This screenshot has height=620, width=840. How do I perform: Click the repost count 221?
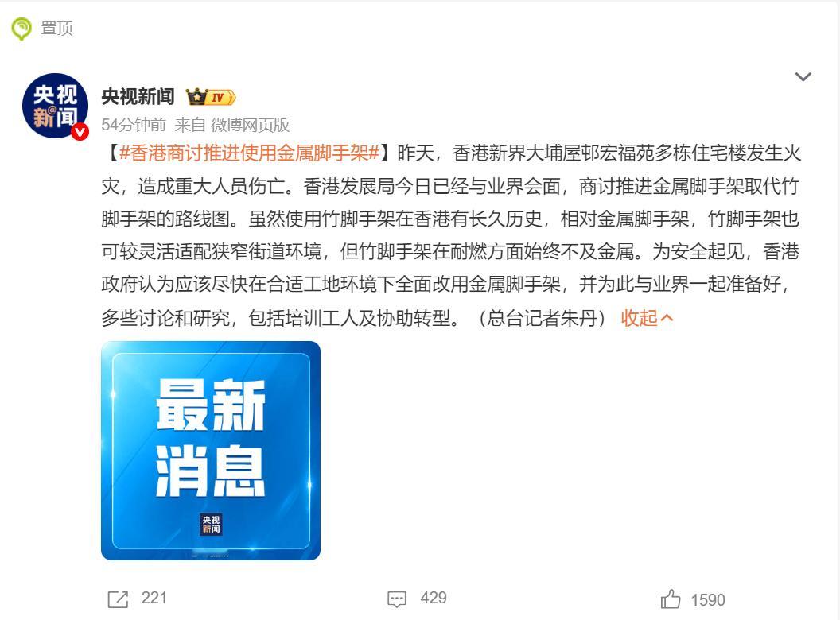pyautogui.click(x=154, y=598)
